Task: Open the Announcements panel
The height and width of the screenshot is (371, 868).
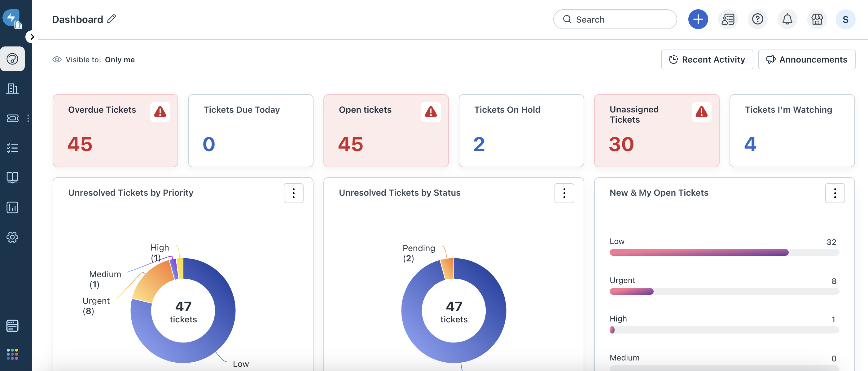Action: (x=806, y=60)
